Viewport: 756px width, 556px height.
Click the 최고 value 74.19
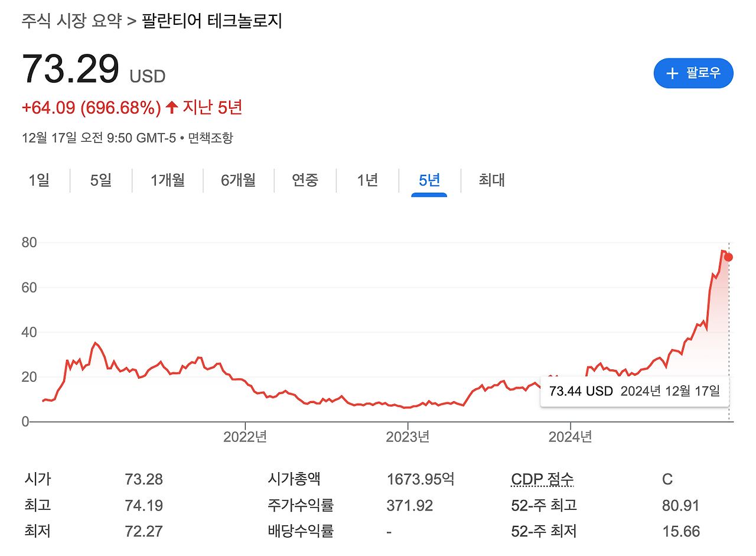pyautogui.click(x=144, y=506)
